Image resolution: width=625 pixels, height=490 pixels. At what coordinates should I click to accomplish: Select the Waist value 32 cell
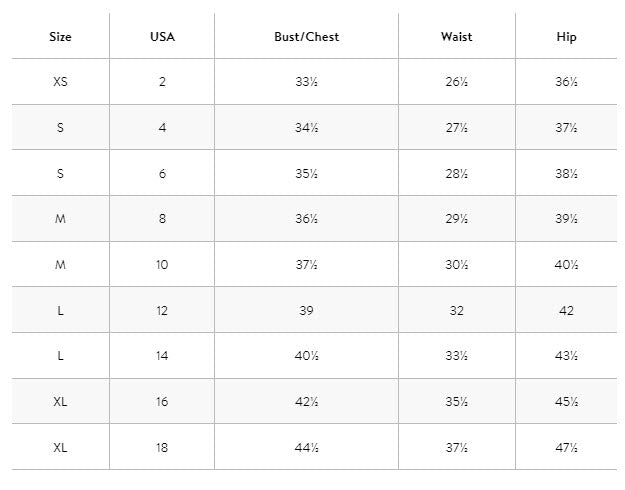click(456, 311)
